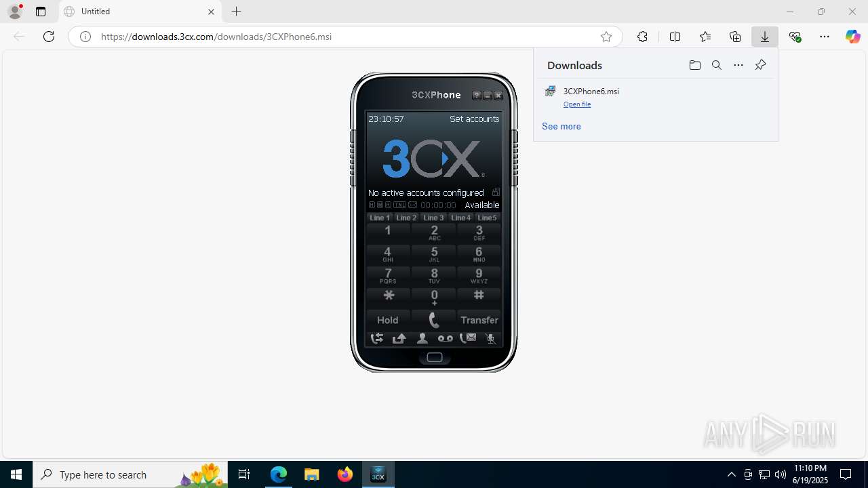Click the Hold button
The height and width of the screenshot is (488, 868).
pos(388,320)
